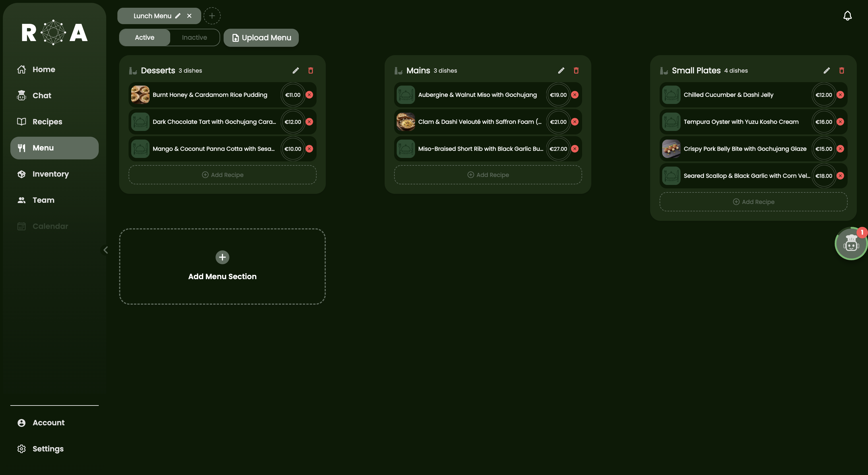
Task: Click the €10.00 price of Panna Cotta
Action: click(293, 149)
